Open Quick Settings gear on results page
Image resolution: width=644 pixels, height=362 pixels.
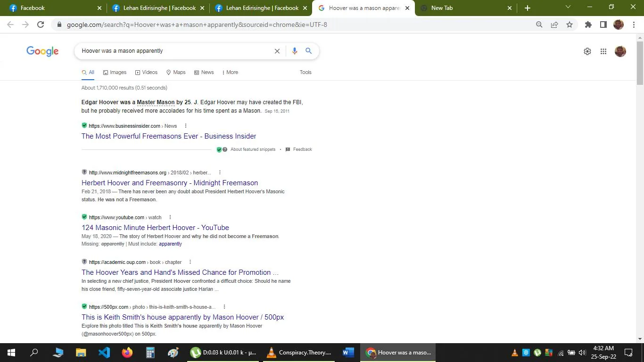tap(587, 51)
